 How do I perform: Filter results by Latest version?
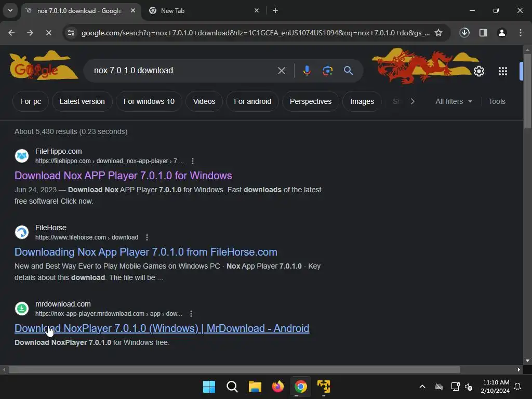pos(82,101)
